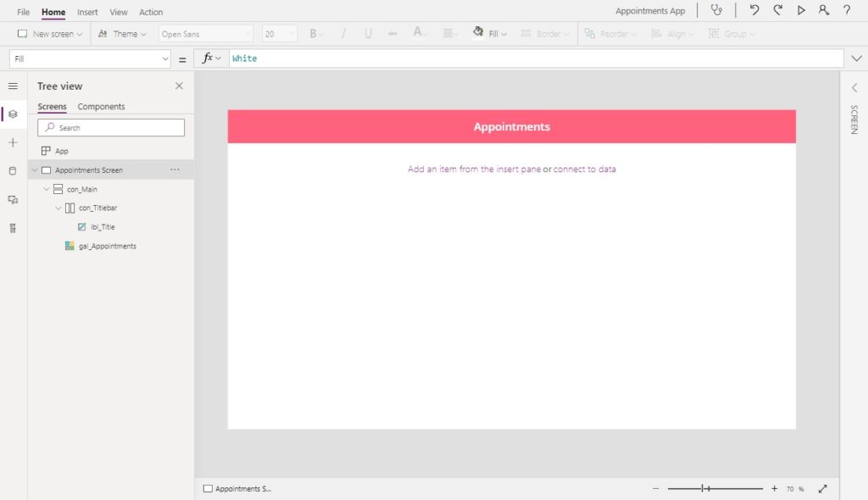Open the App checker stethoscope icon

pyautogui.click(x=716, y=10)
